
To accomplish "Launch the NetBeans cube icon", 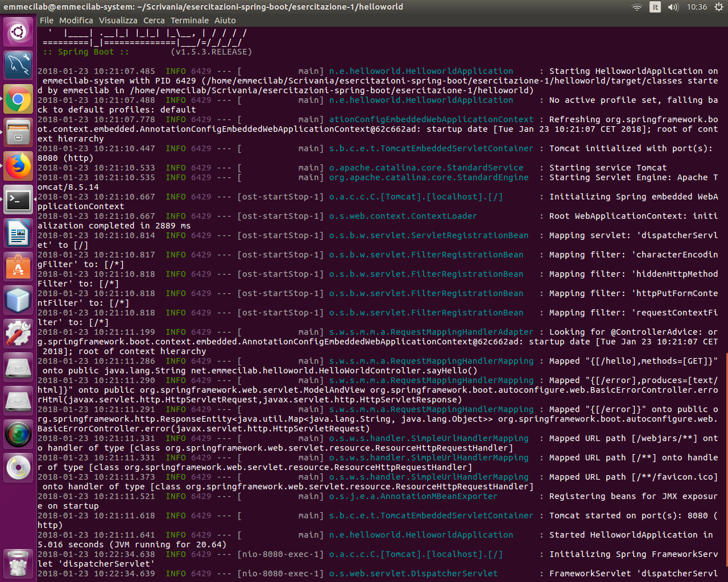I will pos(18,300).
